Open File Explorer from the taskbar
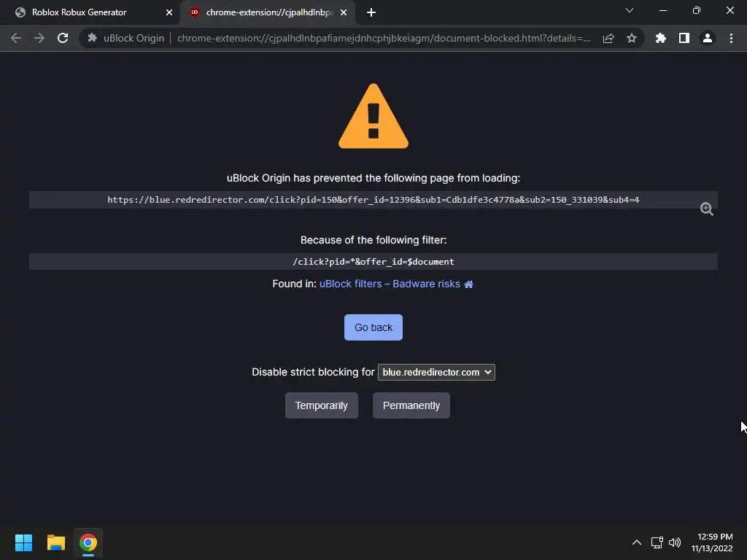The height and width of the screenshot is (560, 747). coord(55,542)
